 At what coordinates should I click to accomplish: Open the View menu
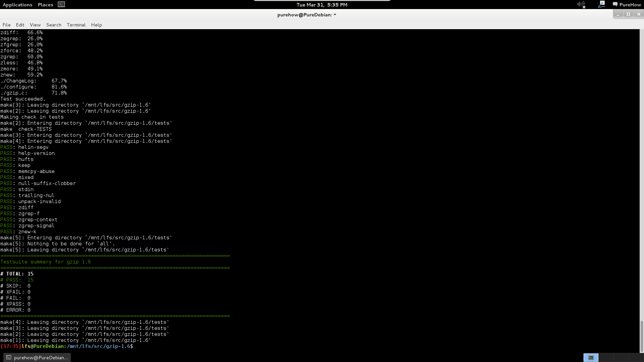(35, 25)
